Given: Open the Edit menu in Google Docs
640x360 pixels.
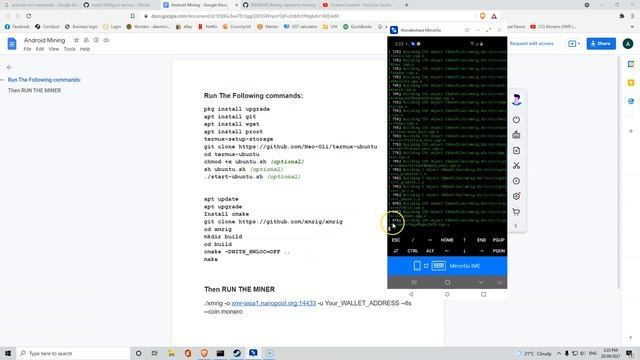Looking at the screenshot, I should click(40, 49).
